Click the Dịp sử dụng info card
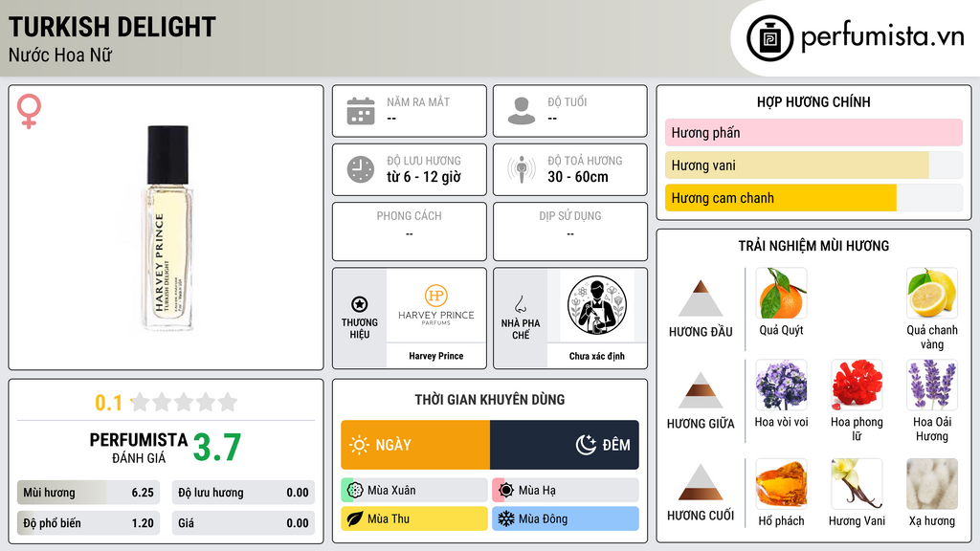Screen dimensions: 980x551 pyautogui.click(x=570, y=231)
